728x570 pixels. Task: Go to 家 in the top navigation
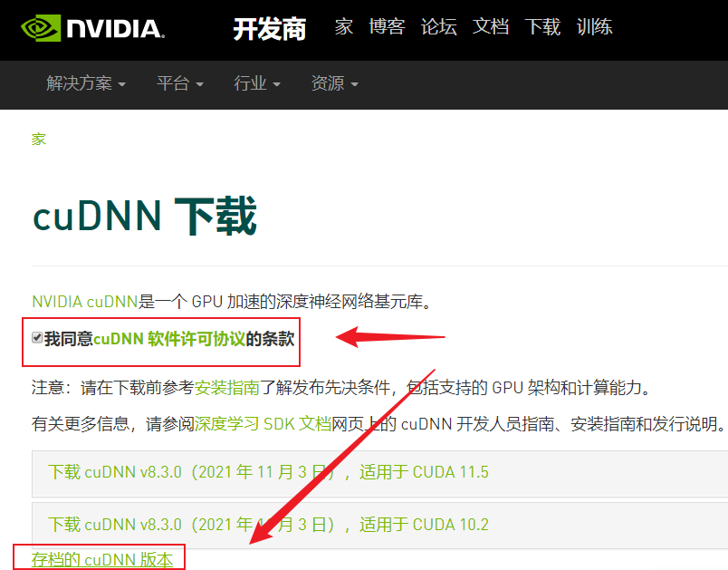[x=344, y=26]
